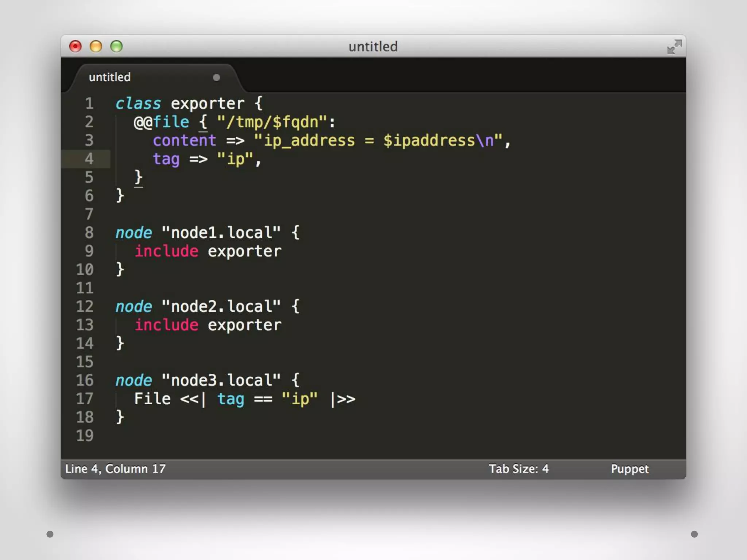Image resolution: width=747 pixels, height=560 pixels.
Task: Open the Tab Size: 4 menu
Action: tap(518, 468)
